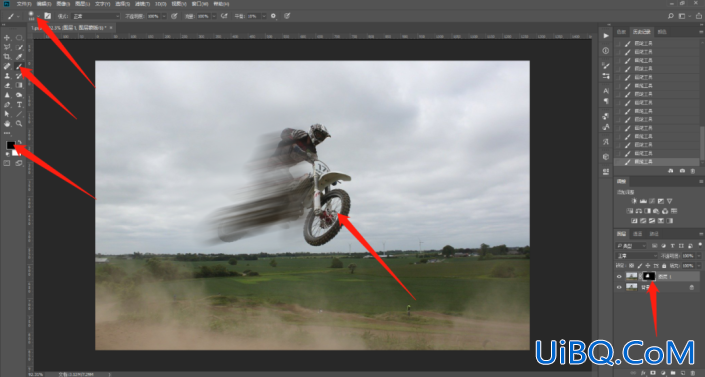The width and height of the screenshot is (705, 377).
Task: Select the Brush tool in the toolbox
Action: [x=19, y=67]
